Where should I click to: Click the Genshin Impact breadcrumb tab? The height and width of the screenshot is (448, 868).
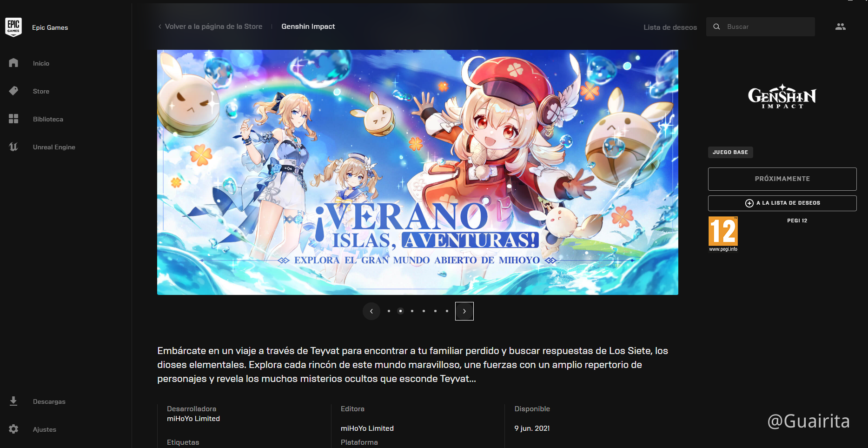click(308, 27)
